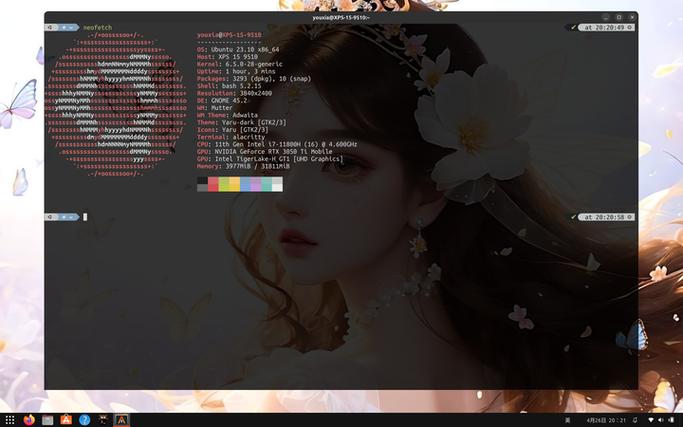
Task: Click the 'WM Theme: Adwaita' line
Action: (x=227, y=115)
